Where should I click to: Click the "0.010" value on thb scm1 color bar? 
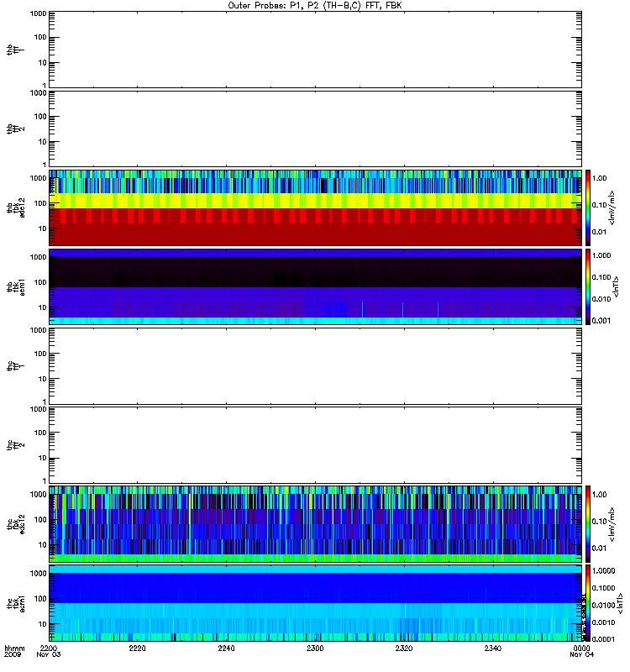pos(601,299)
